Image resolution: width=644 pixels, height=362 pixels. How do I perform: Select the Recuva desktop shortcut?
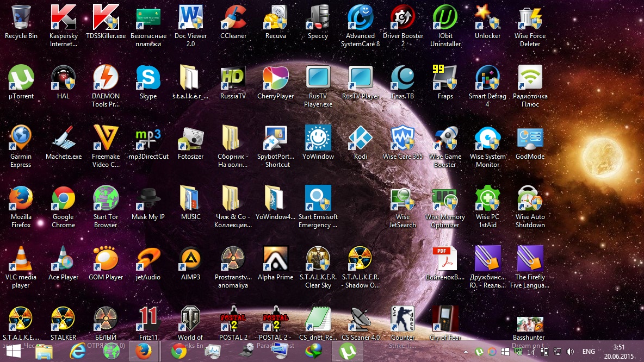pos(276,17)
